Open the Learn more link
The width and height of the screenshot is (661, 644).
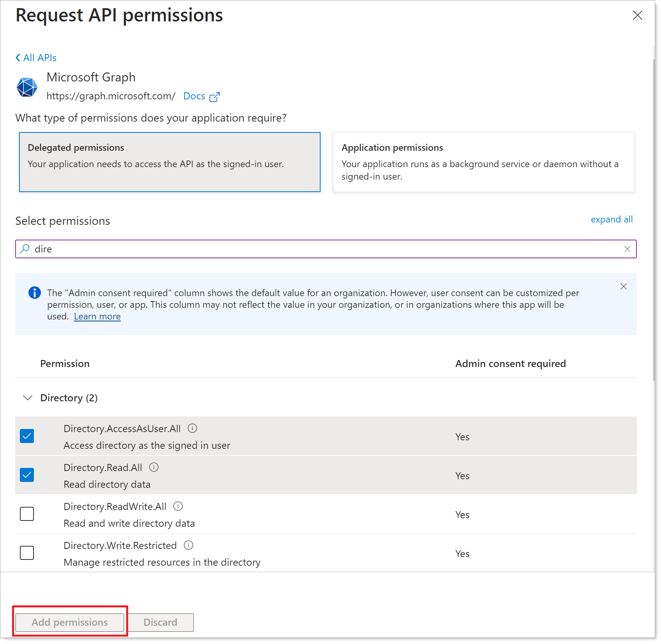[x=97, y=316]
